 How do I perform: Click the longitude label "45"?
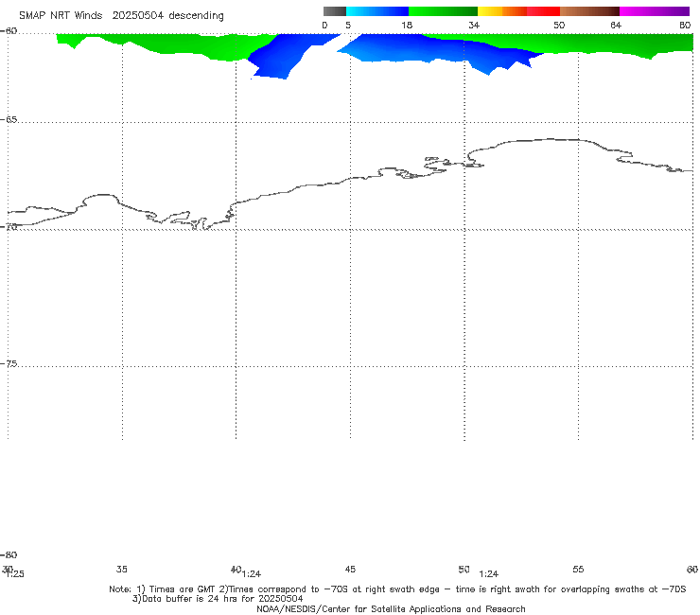coord(350,569)
